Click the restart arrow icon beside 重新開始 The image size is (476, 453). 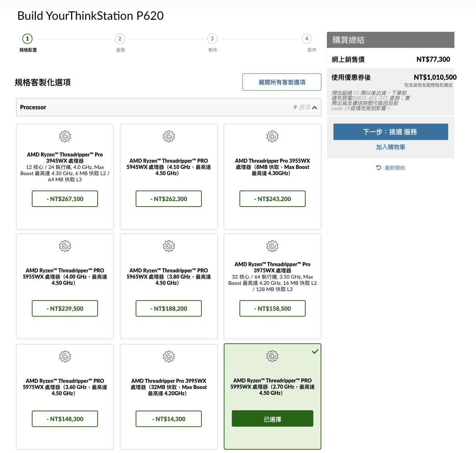pyautogui.click(x=378, y=168)
